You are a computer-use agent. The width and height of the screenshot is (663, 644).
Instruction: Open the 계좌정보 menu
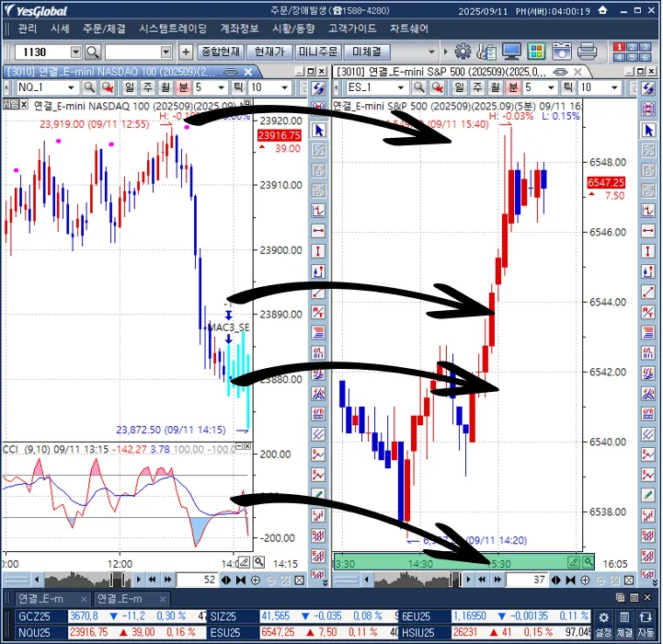[239, 29]
